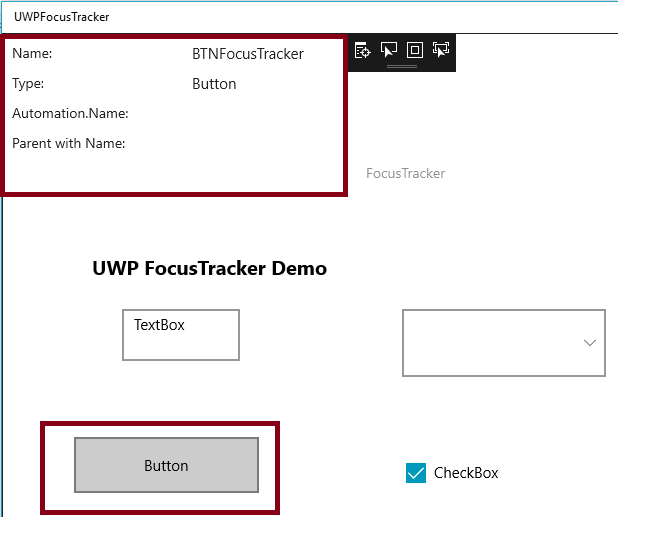The height and width of the screenshot is (541, 649).
Task: Select the Name: label in info panel
Action: coord(32,54)
